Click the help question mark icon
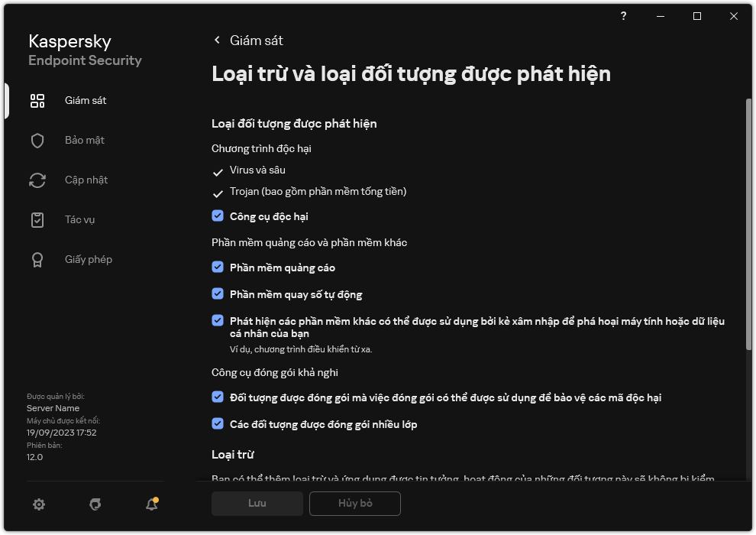This screenshot has width=756, height=535. (x=624, y=16)
